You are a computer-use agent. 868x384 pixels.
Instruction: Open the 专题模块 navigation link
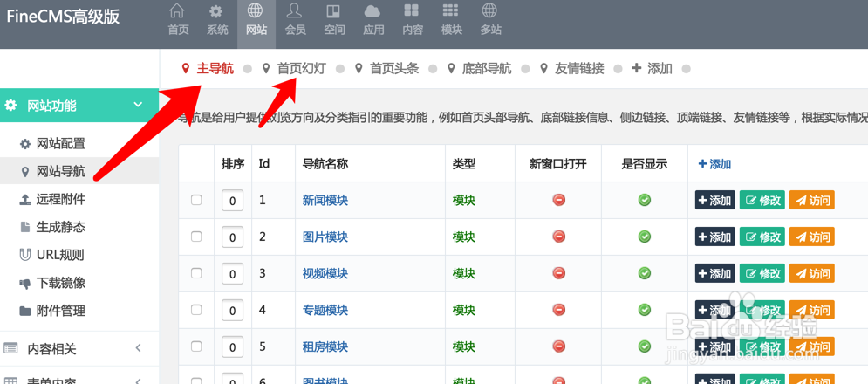click(x=325, y=310)
